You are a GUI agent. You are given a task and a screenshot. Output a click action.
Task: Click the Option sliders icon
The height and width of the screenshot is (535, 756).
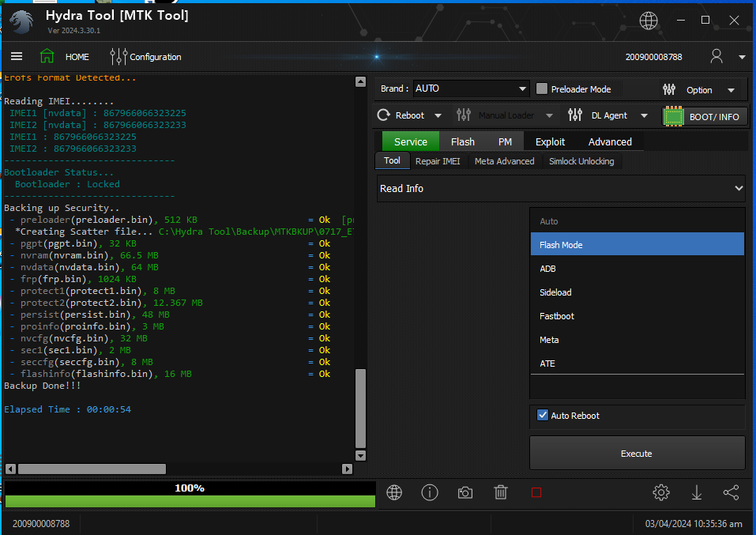coord(669,89)
